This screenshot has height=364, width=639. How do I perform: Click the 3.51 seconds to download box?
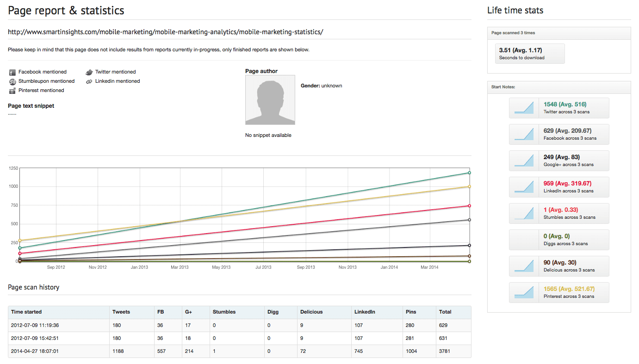coord(530,54)
